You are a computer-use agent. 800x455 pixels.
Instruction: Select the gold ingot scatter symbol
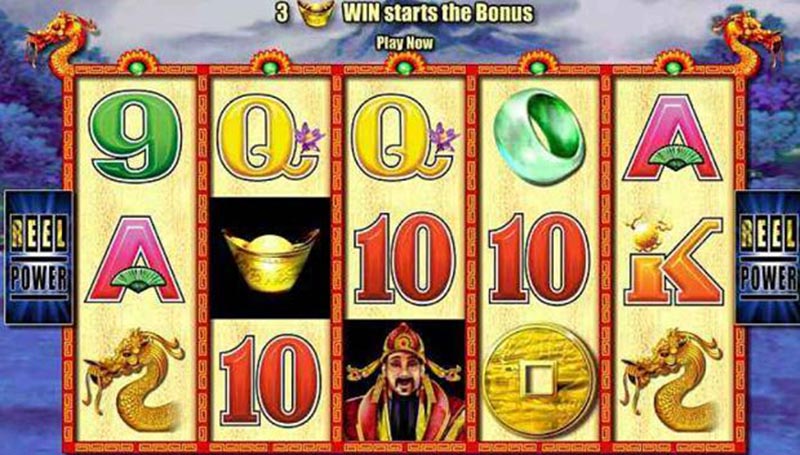[x=270, y=259]
